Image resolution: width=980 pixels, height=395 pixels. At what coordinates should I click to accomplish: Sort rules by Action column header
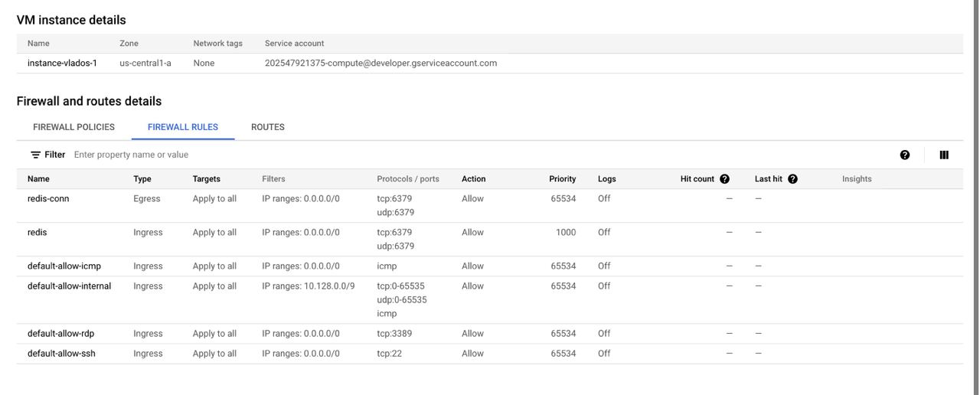pos(473,179)
